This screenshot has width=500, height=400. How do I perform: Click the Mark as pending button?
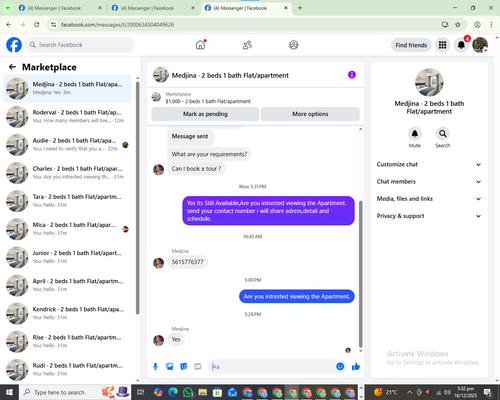205,114
